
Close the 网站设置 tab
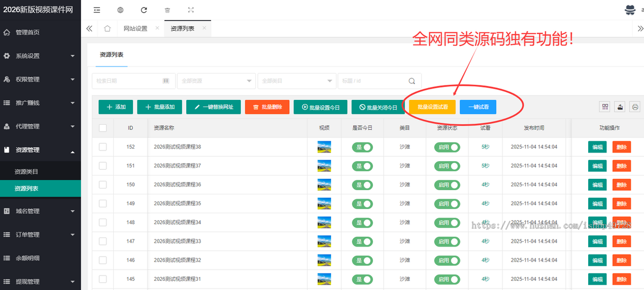pyautogui.click(x=157, y=28)
